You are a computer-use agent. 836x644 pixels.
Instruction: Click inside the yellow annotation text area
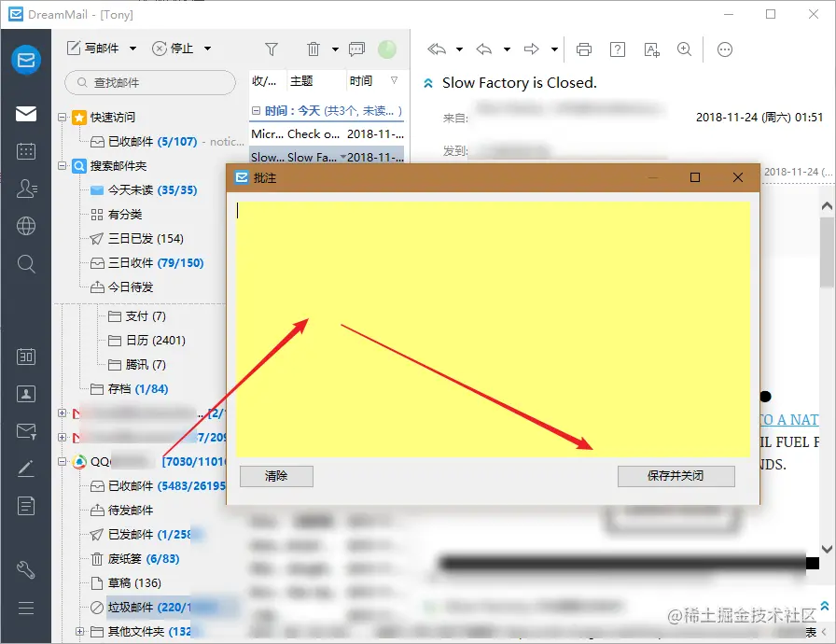[493, 329]
